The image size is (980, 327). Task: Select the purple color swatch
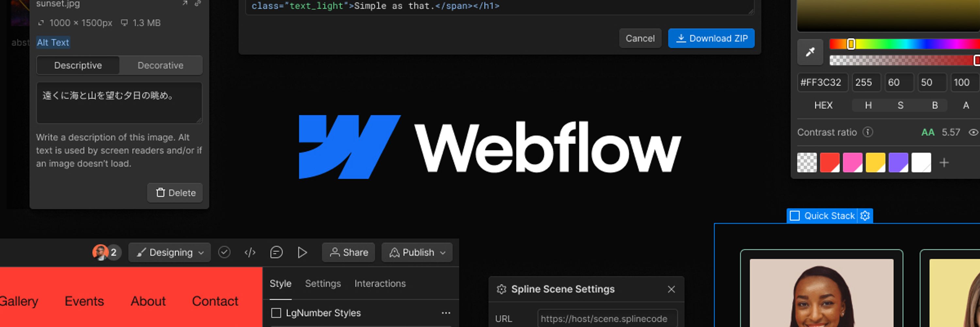tap(898, 163)
